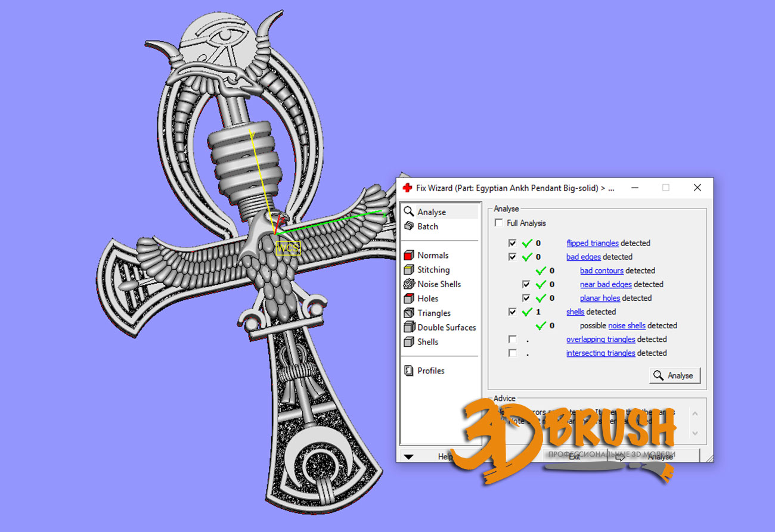Screen dimensions: 775x532
Task: Open the Double Surfaces page
Action: click(x=439, y=327)
